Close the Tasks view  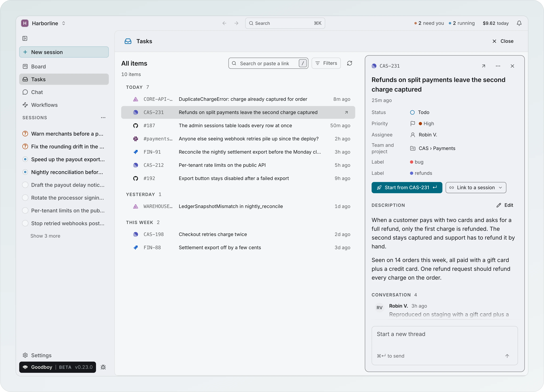pos(503,41)
